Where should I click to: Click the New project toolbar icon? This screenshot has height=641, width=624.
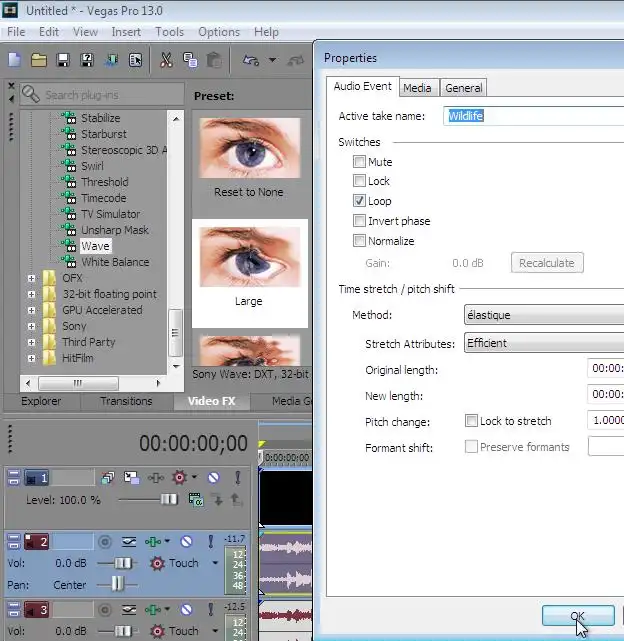pyautogui.click(x=15, y=60)
